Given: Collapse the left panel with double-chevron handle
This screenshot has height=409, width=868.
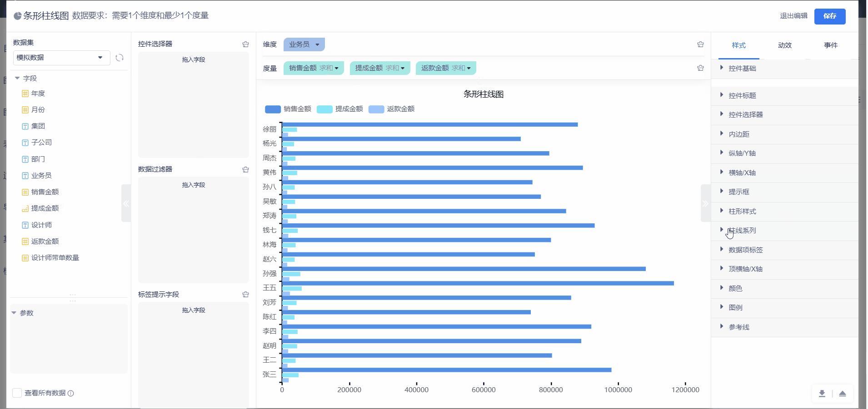Looking at the screenshot, I should coord(126,203).
